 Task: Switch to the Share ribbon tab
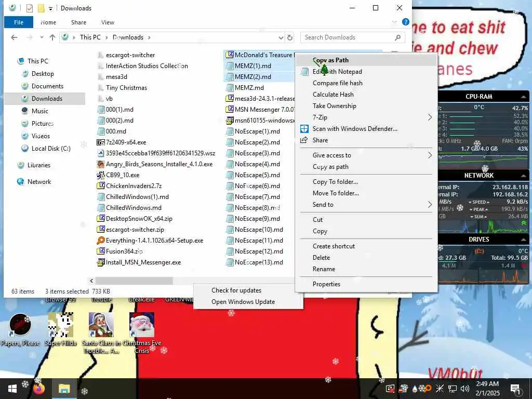tap(78, 22)
